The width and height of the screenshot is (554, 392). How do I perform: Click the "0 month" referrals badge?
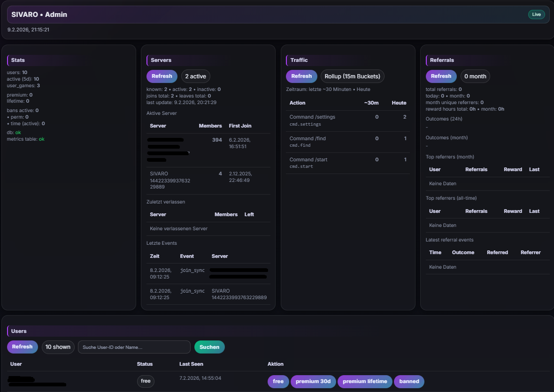(x=475, y=76)
